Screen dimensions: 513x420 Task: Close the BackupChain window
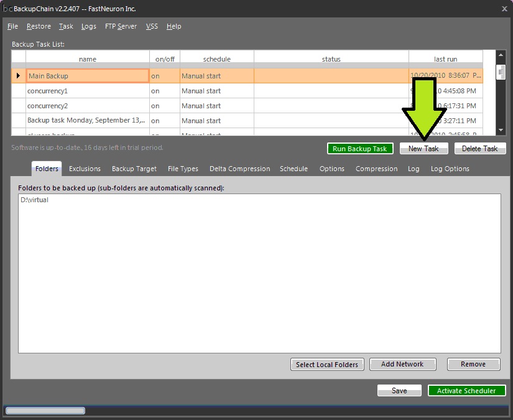(x=504, y=9)
